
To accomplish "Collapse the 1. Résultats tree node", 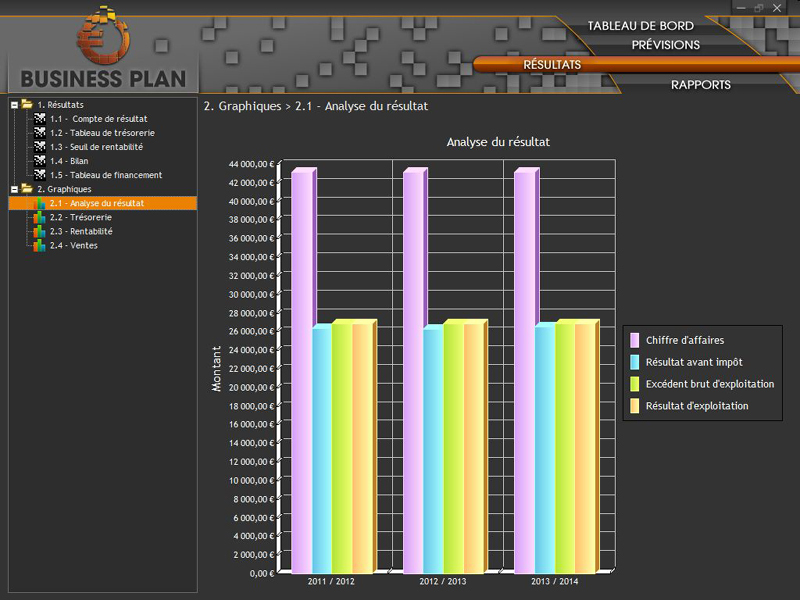I will (14, 105).
